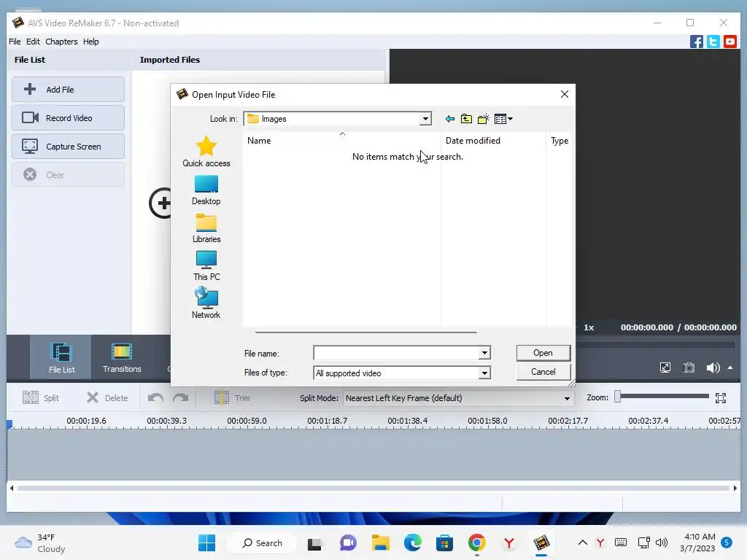Click the Trim tool icon
Viewport: 747px width, 560px height.
222,398
